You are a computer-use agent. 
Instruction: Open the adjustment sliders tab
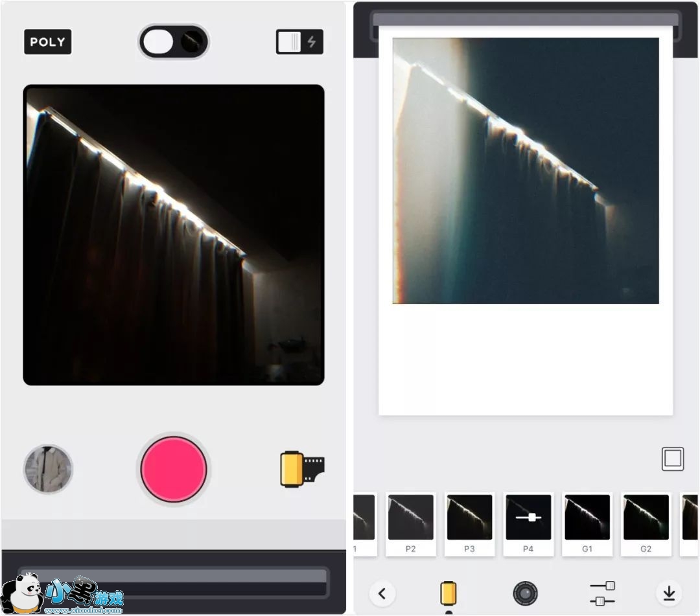[602, 594]
